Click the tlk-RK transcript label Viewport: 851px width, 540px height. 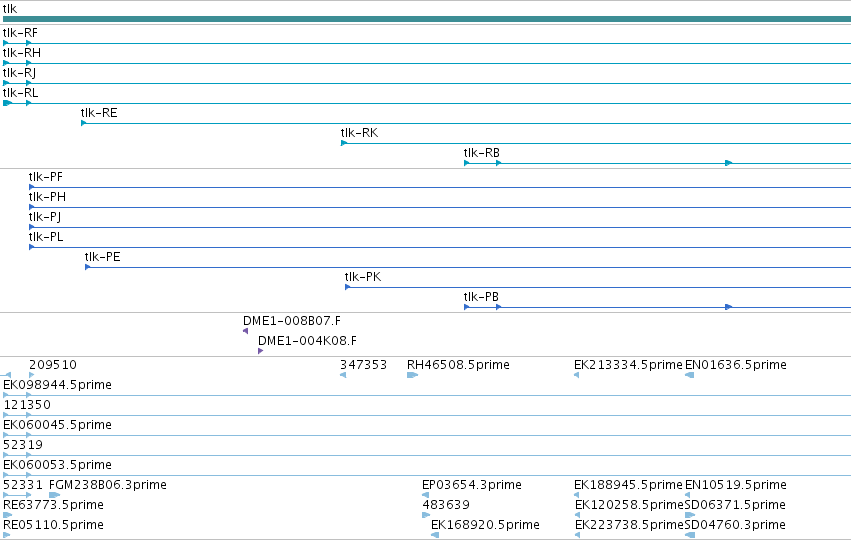point(359,134)
